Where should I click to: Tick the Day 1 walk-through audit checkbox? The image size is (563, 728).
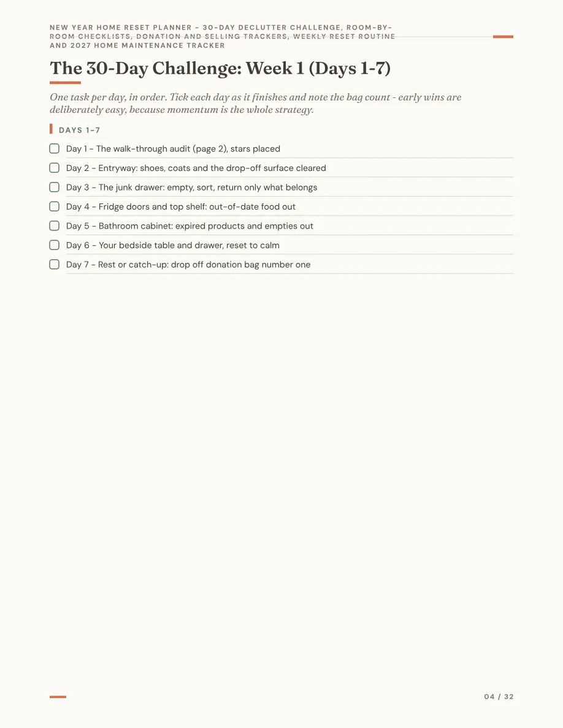[x=55, y=148]
